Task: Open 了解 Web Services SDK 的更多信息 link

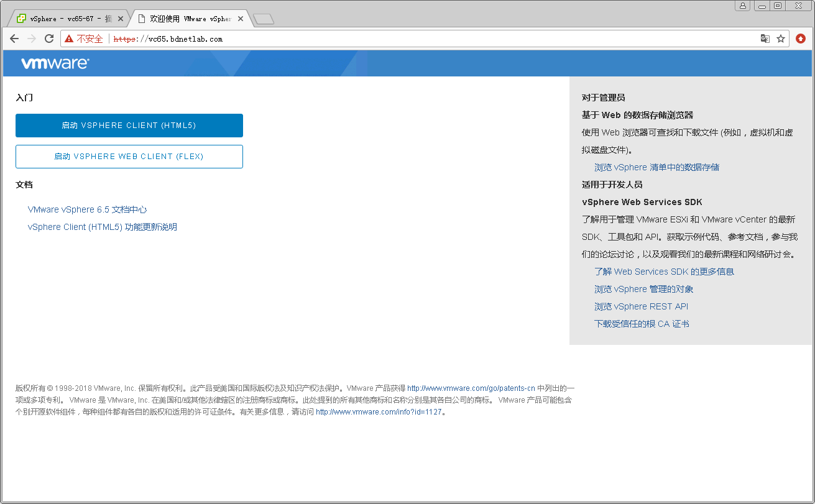Action: (x=664, y=272)
